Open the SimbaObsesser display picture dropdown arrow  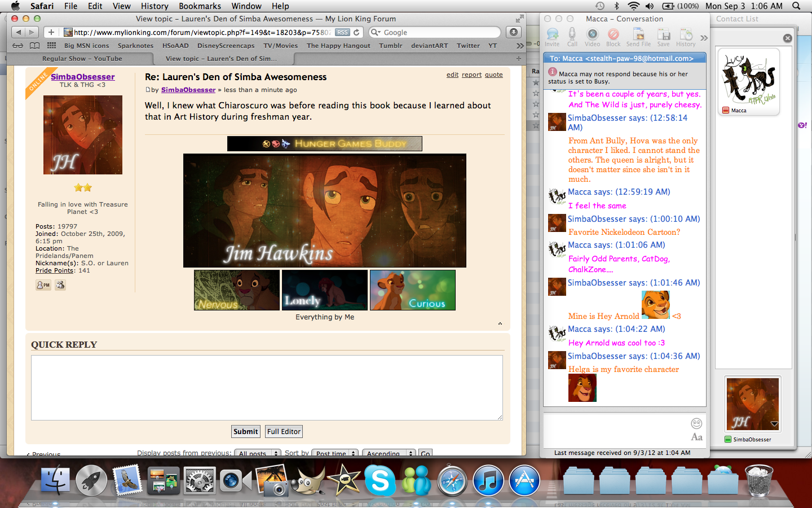point(774,424)
